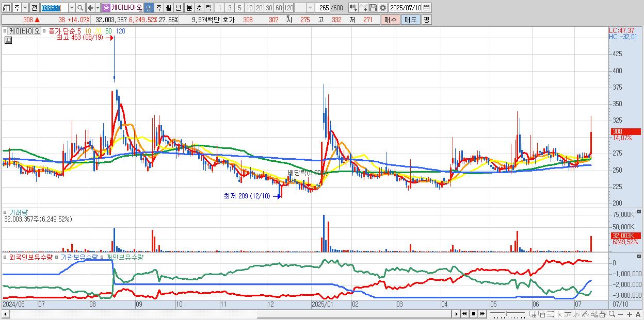Click the 2025/07/10 date field
Screen dimensions: 644x320
coord(406,8)
